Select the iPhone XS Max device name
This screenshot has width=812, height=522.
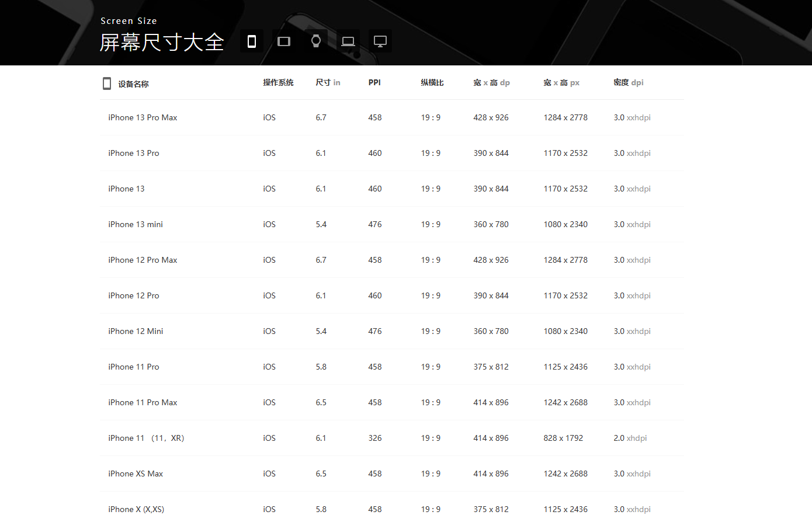click(x=136, y=474)
